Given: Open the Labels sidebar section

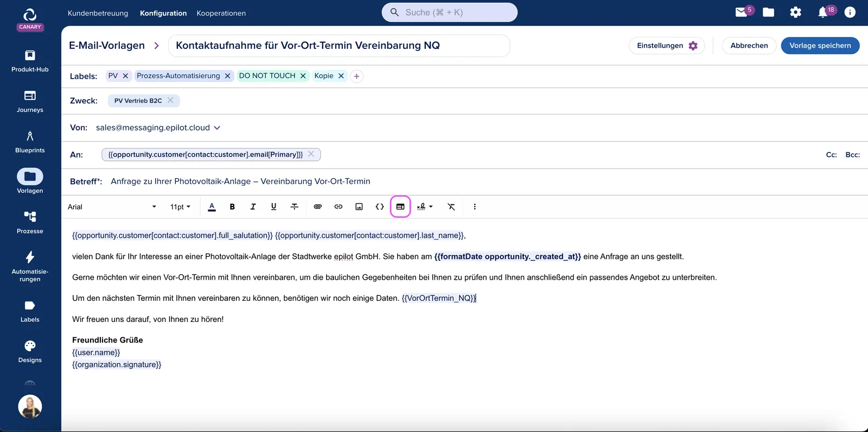Looking at the screenshot, I should (x=30, y=311).
